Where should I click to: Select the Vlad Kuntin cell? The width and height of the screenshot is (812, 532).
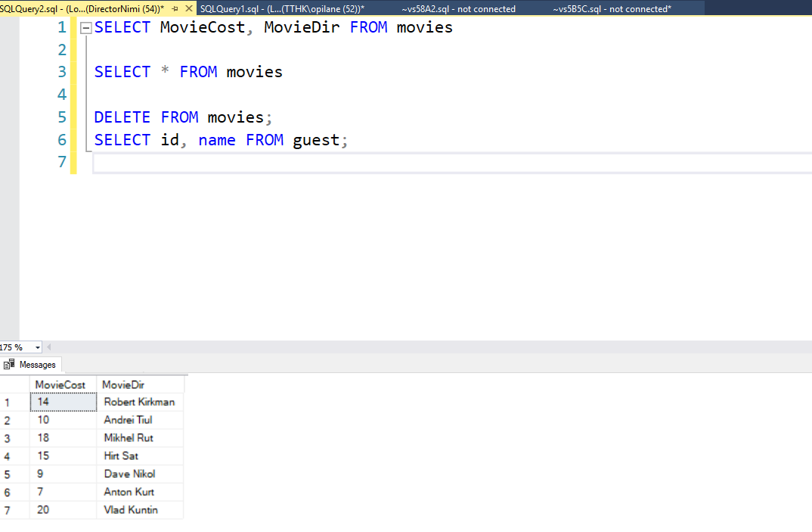coord(131,510)
